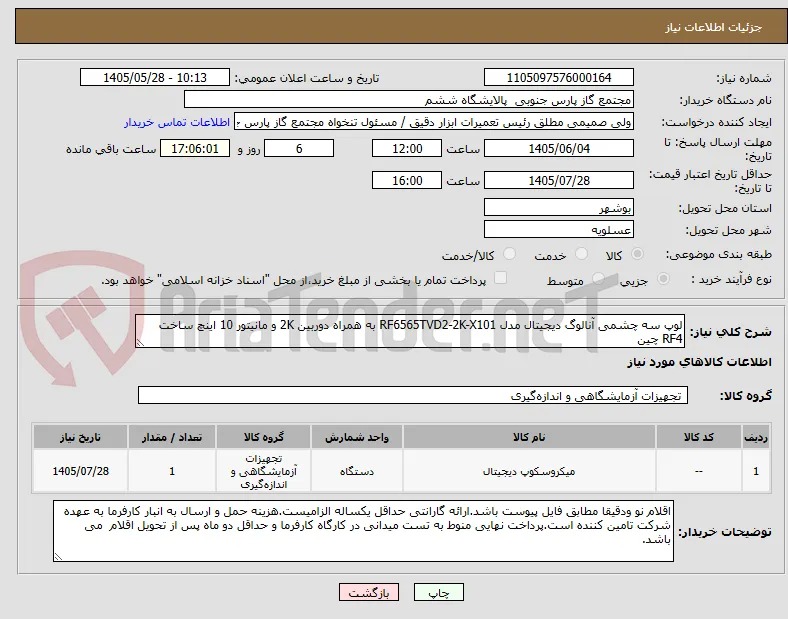The width and height of the screenshot is (788, 619).
Task: Click the تعداد / مقدار column header
Action: [x=172, y=437]
